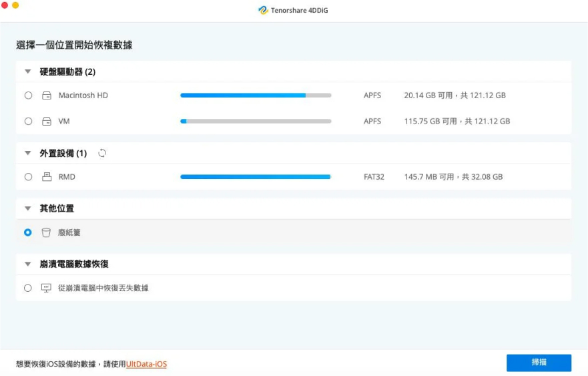Image resolution: width=588 pixels, height=376 pixels.
Task: Click the VM drive name
Action: [x=64, y=121]
